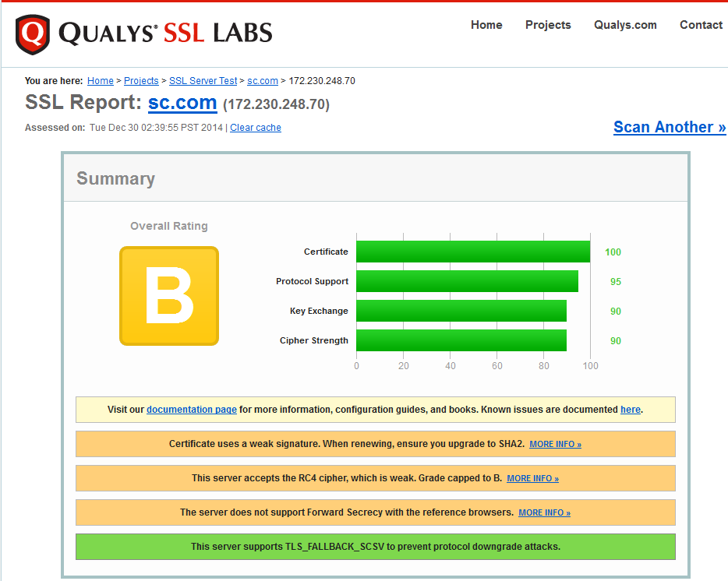
Task: Open the sc.com link in the report title
Action: pos(182,103)
